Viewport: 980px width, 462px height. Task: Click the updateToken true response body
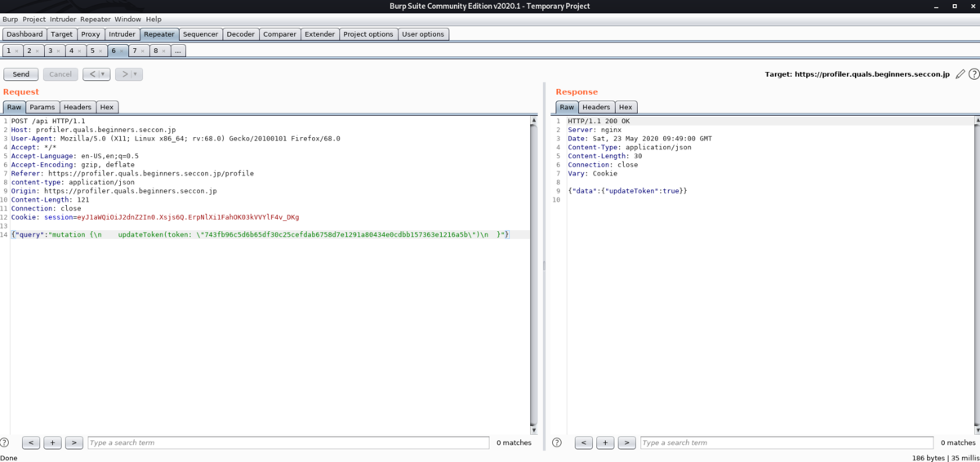(628, 191)
